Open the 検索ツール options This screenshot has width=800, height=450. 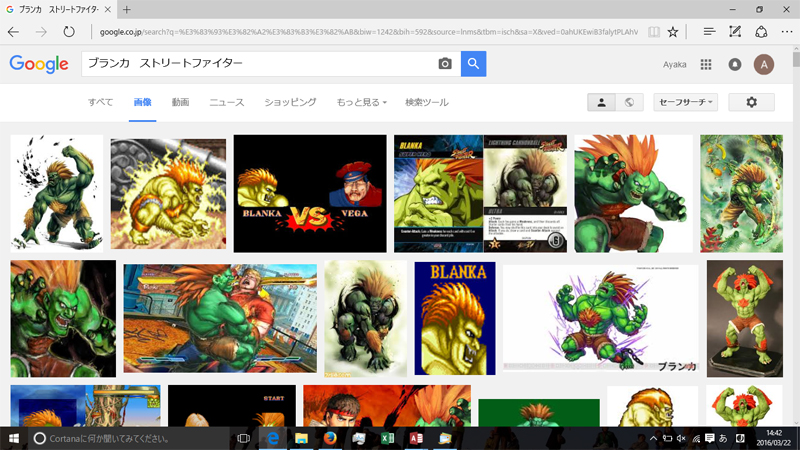coord(427,102)
